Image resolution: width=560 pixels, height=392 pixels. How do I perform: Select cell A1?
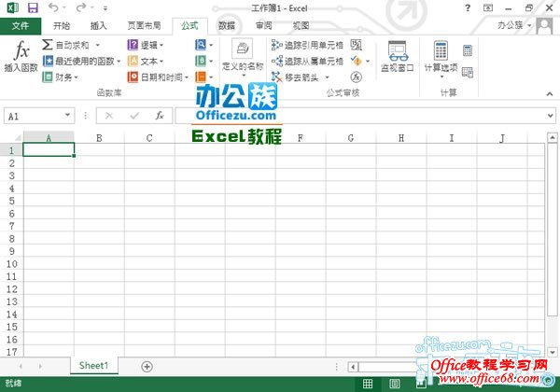tap(49, 149)
